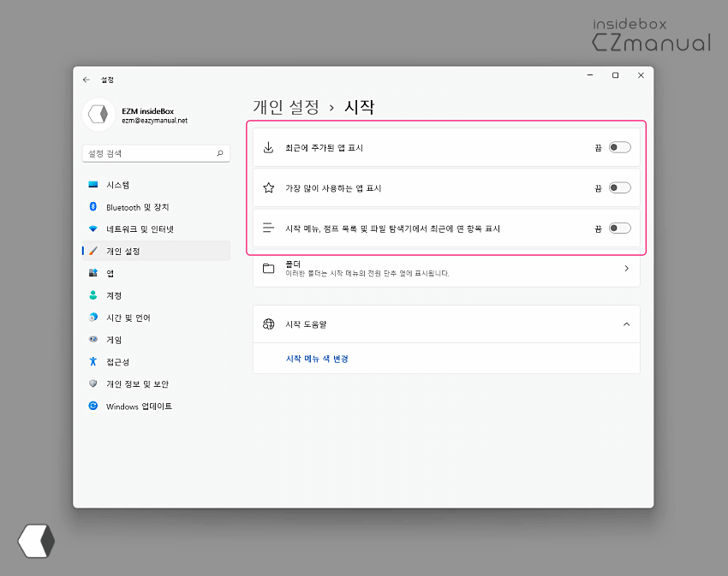The height and width of the screenshot is (576, 728).
Task: Click the 시작 메뉴 색 변경 link
Action: click(x=317, y=359)
